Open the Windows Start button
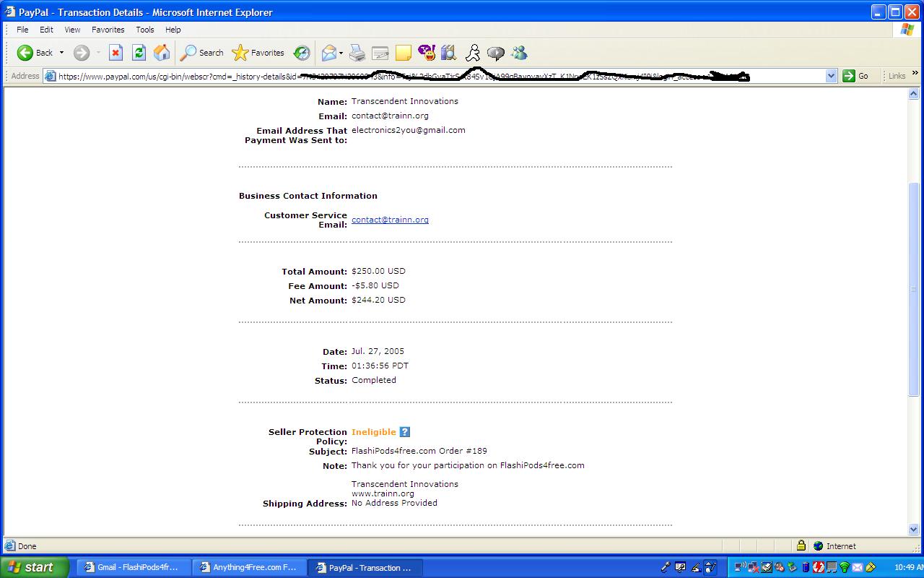The height and width of the screenshot is (578, 924). [x=34, y=567]
